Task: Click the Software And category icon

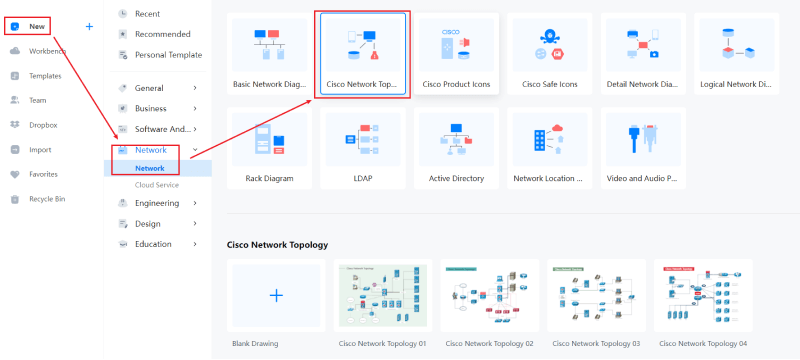Action: click(122, 129)
